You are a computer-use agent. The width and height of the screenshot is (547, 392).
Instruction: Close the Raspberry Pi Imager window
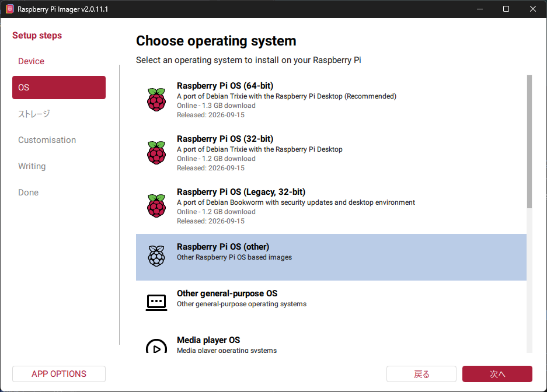pos(532,9)
